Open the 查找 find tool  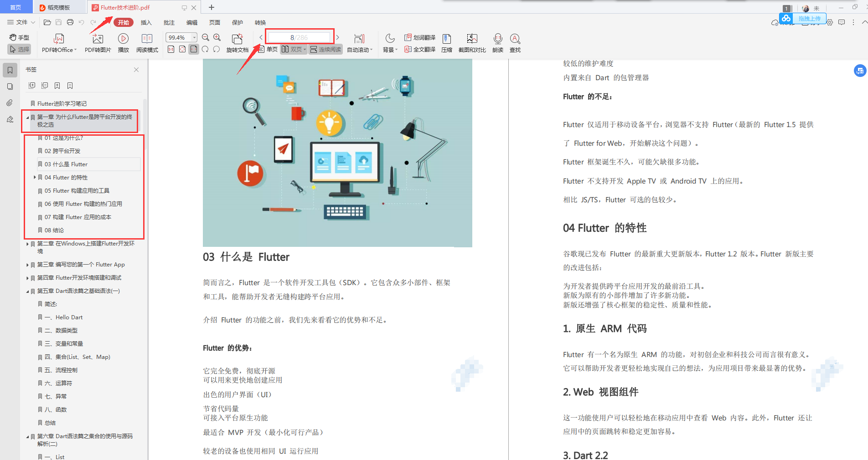(515, 43)
